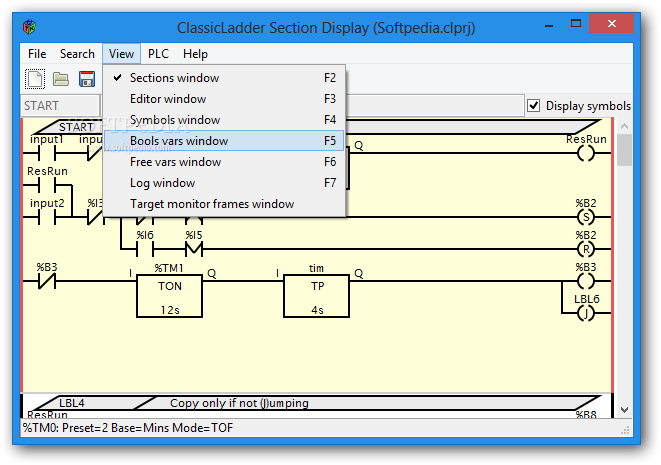The height and width of the screenshot is (465, 661).
Task: Click the Save project floppy icon
Action: coord(87,79)
